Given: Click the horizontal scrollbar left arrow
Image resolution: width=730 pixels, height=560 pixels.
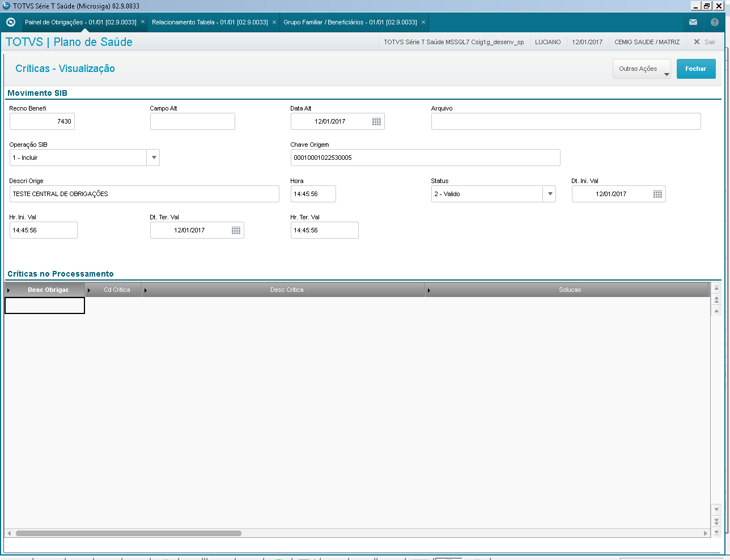Looking at the screenshot, I should pos(9,533).
